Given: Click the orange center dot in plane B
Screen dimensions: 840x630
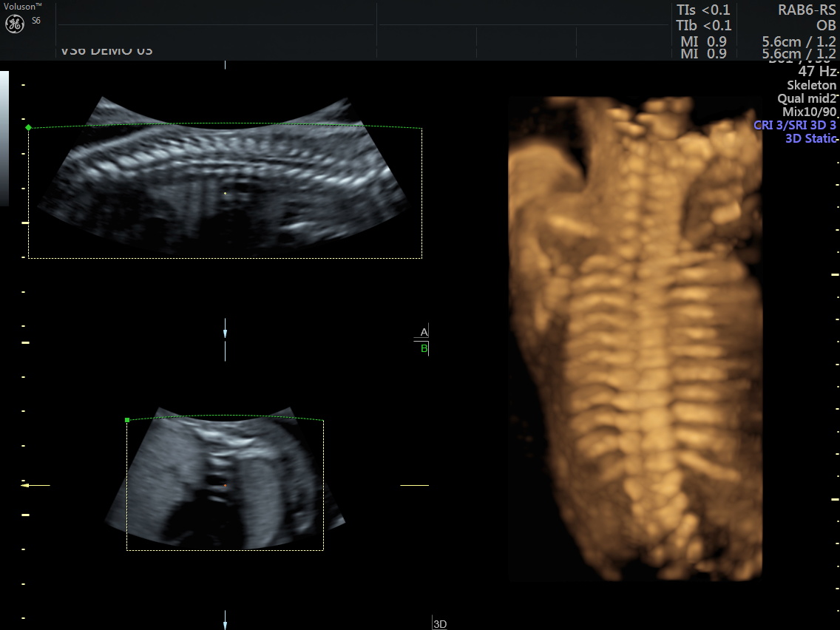Looking at the screenshot, I should 226,486.
